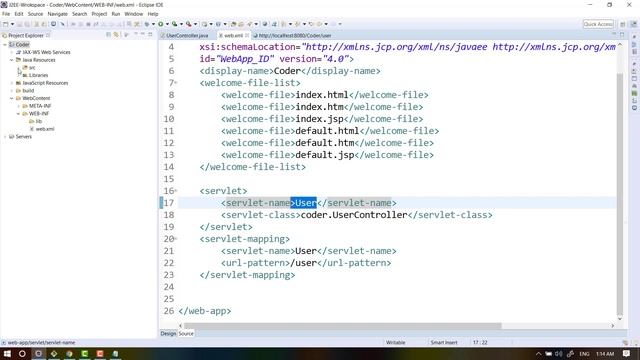Switch to localhost:8080/Coder/user browser tab
The width and height of the screenshot is (640, 360).
(294, 36)
